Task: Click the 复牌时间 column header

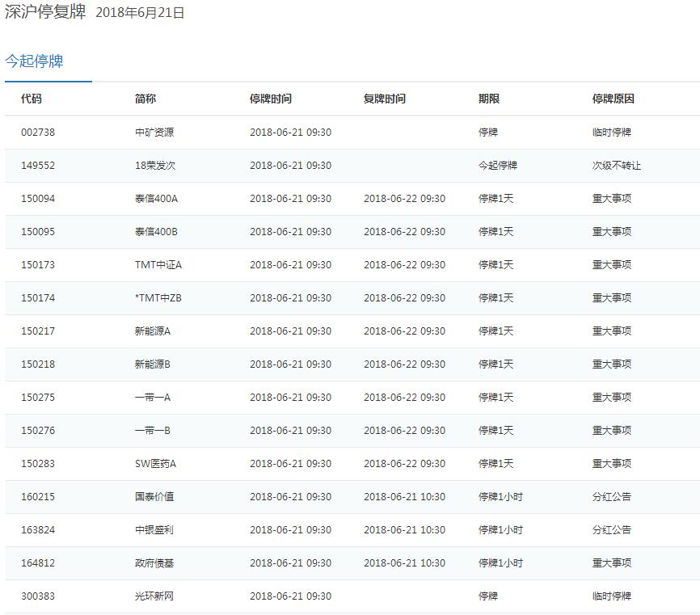Action: (x=385, y=99)
